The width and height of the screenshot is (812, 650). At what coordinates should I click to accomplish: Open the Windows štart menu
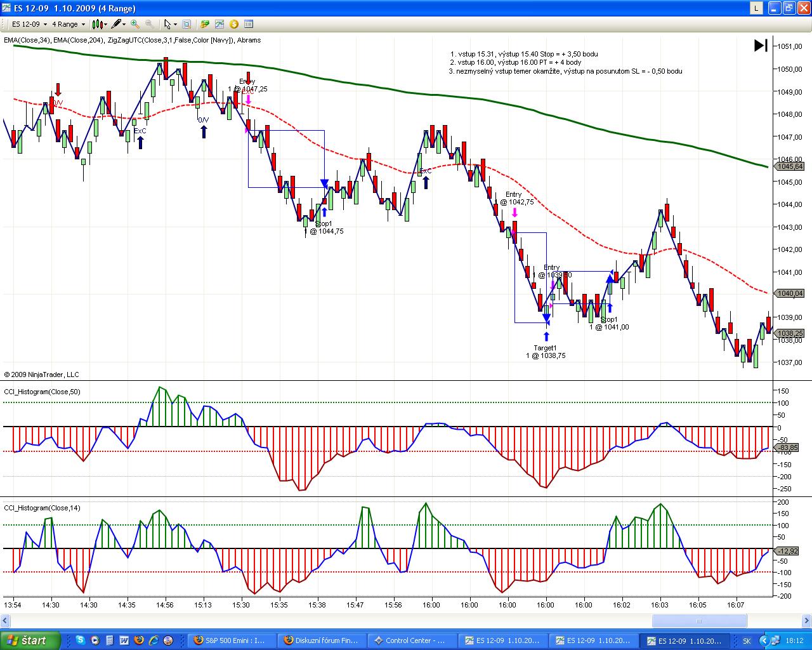(30, 640)
